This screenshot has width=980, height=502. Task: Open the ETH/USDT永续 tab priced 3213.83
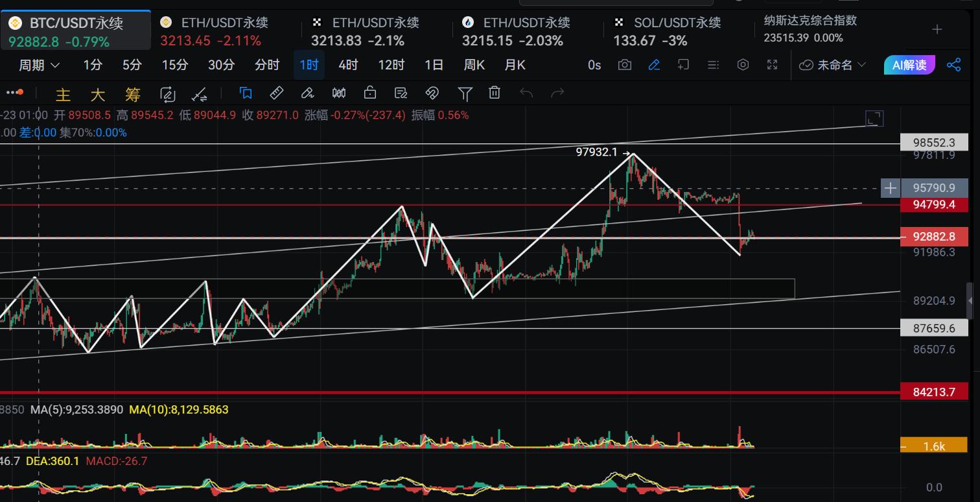pos(378,31)
